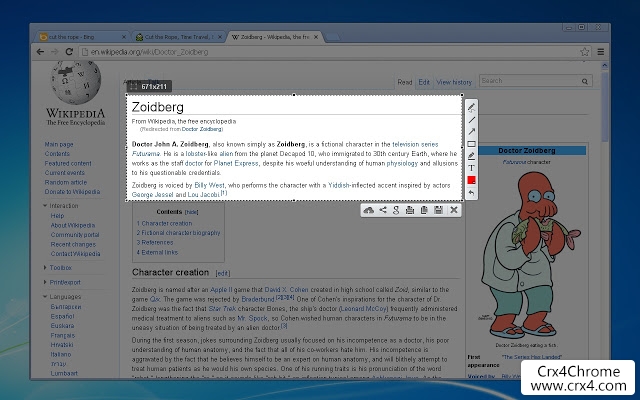Open the View history tab
The width and height of the screenshot is (640, 400).
tap(454, 82)
